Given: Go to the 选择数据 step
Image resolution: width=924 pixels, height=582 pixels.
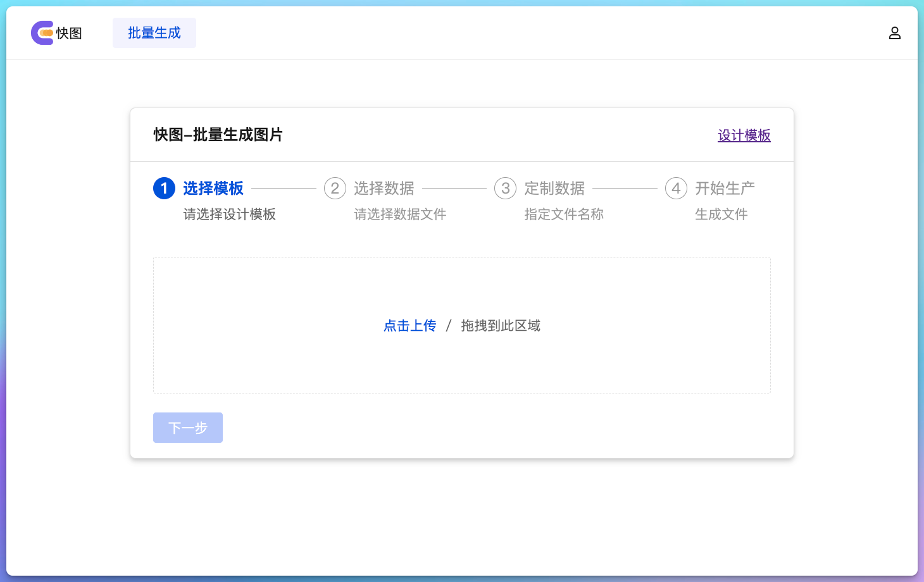Looking at the screenshot, I should (384, 189).
